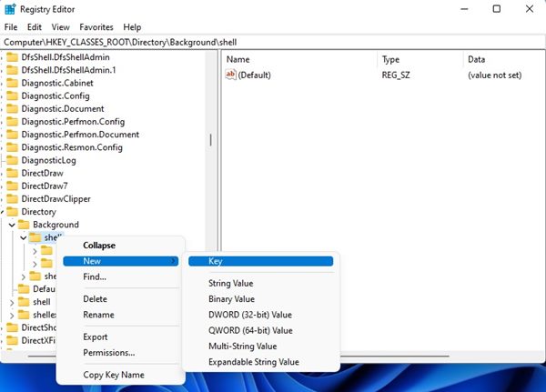Collapse the Background key chevron
546x392 pixels.
[x=12, y=225]
